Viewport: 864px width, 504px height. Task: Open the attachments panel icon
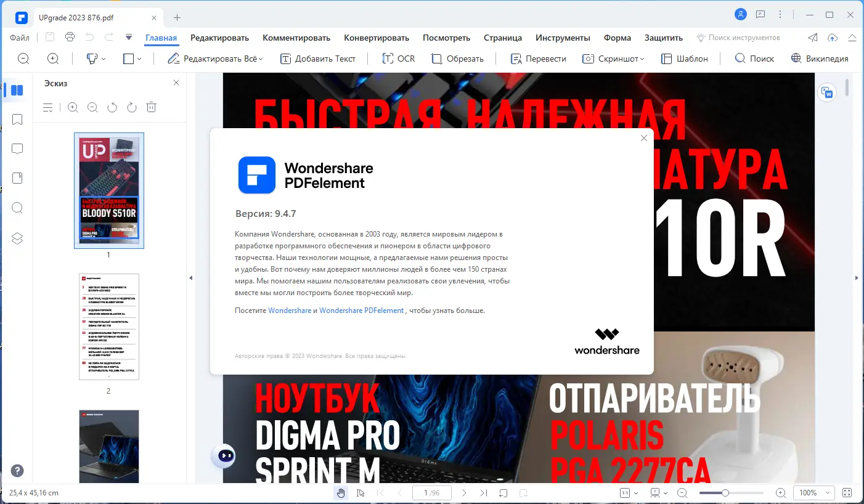[17, 178]
